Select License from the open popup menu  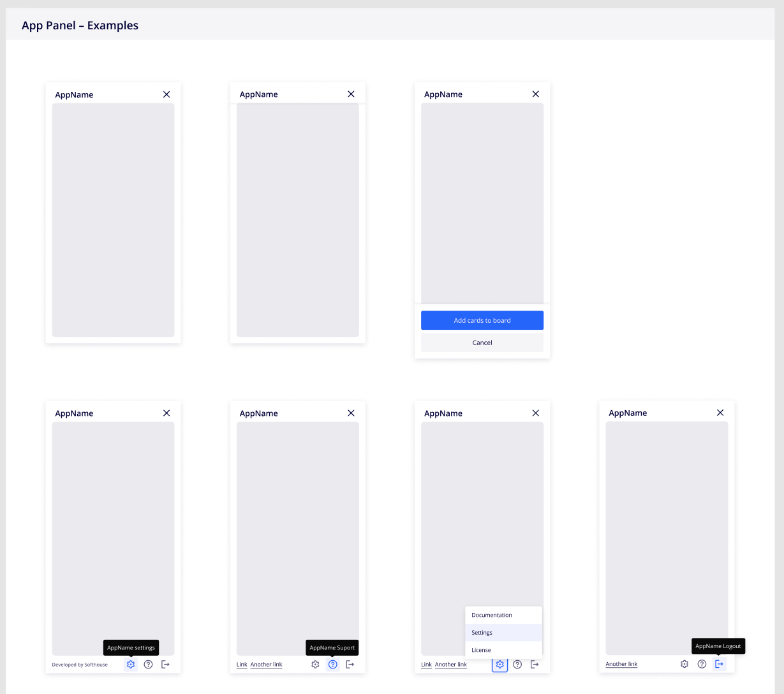[x=481, y=650]
